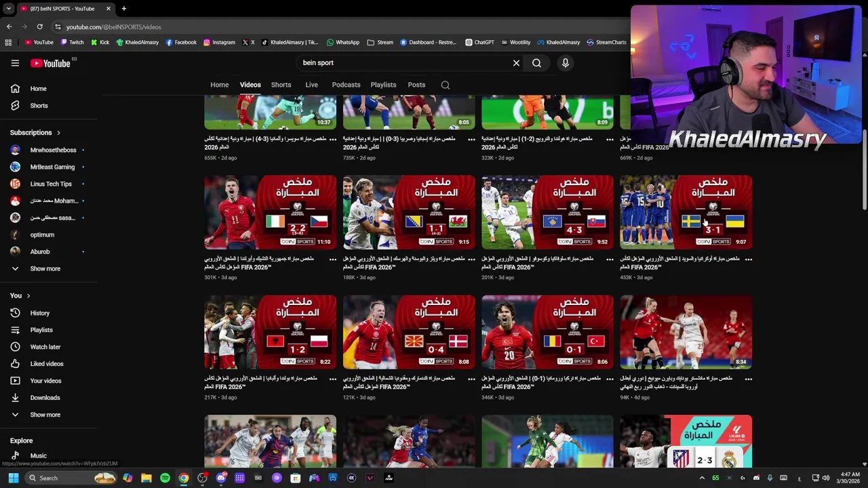Open Windows Start menu
The height and width of the screenshot is (488, 868).
(13, 478)
